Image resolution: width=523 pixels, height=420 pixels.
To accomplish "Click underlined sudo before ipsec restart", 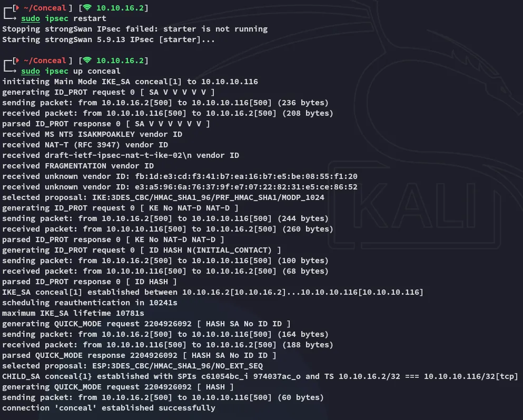I will pyautogui.click(x=31, y=18).
